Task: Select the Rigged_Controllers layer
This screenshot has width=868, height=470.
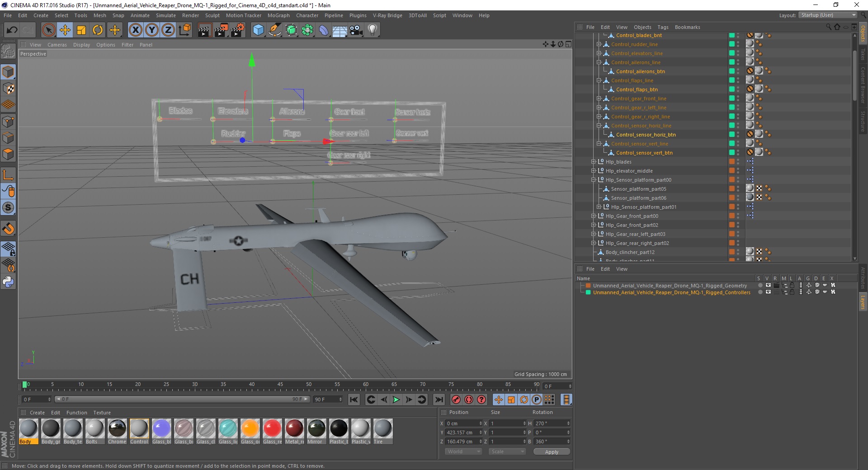Action: coord(671,292)
